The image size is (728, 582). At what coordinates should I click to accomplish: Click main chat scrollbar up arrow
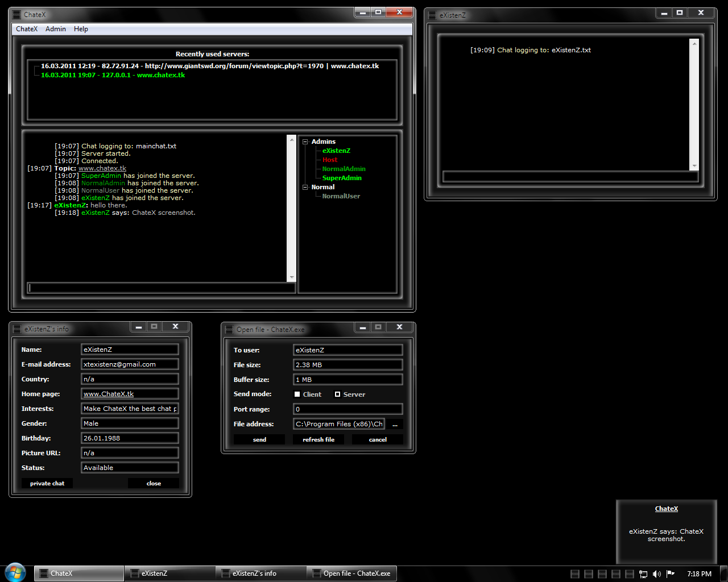pos(292,140)
